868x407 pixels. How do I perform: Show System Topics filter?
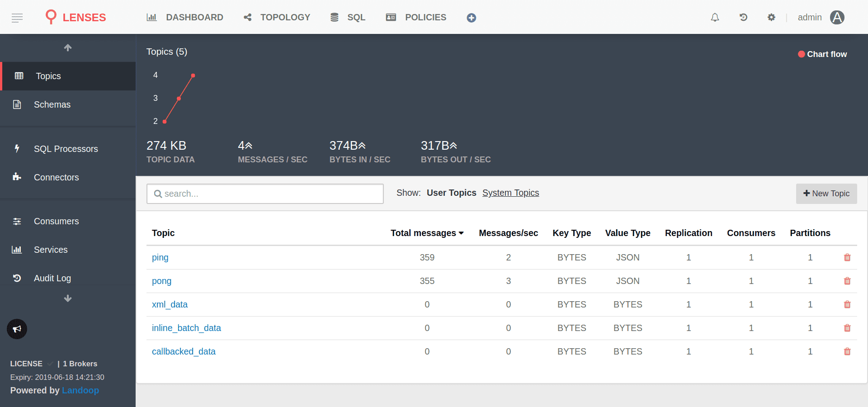[510, 193]
